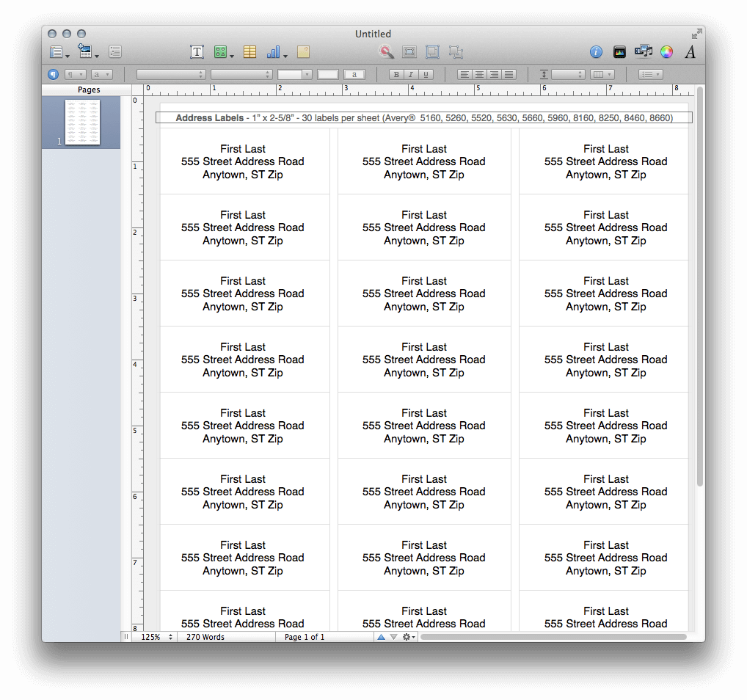Open the Inspector with blue info icon
This screenshot has height=700, width=747.
[x=596, y=52]
